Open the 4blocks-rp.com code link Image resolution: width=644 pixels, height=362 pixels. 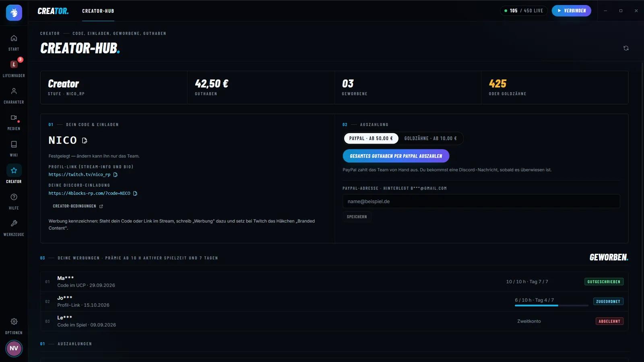click(89, 193)
